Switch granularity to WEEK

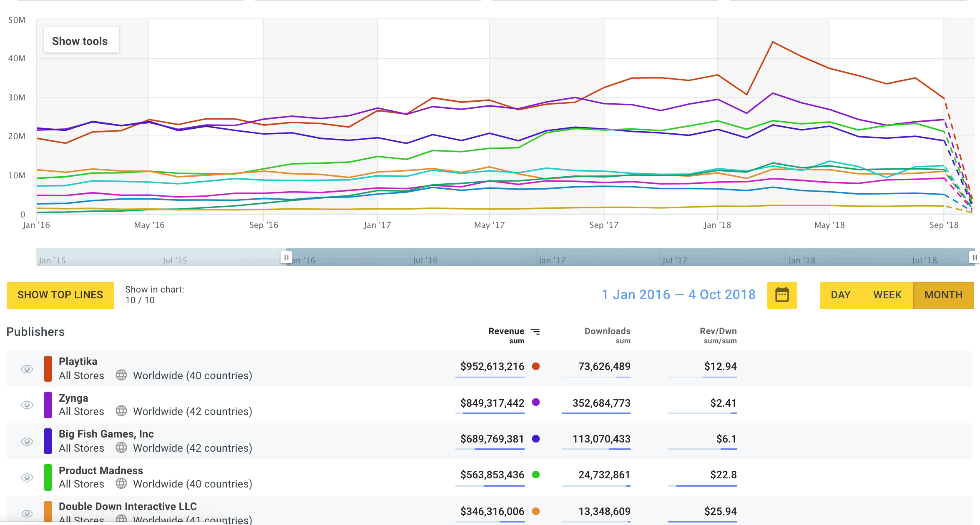click(887, 295)
